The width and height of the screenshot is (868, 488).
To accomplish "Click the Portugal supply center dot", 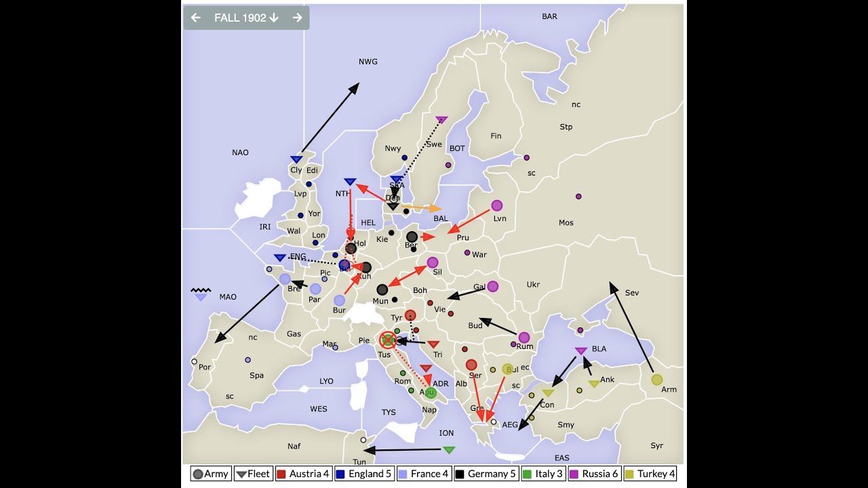I will tap(194, 361).
